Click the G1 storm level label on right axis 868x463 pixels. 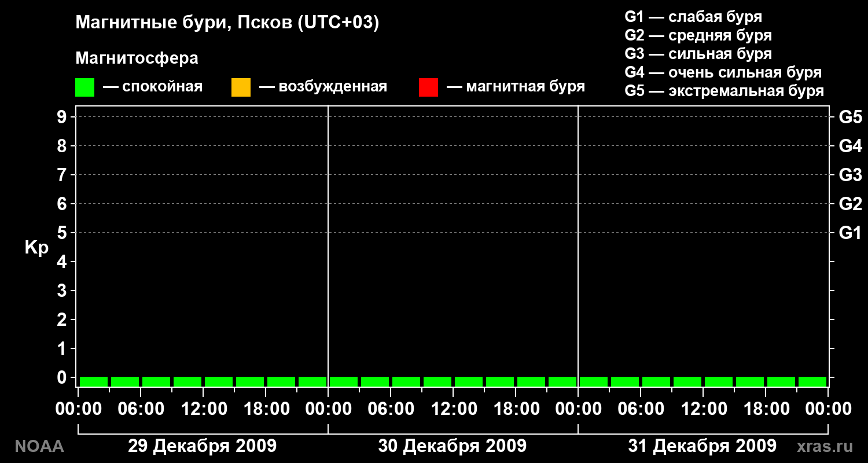click(x=851, y=233)
